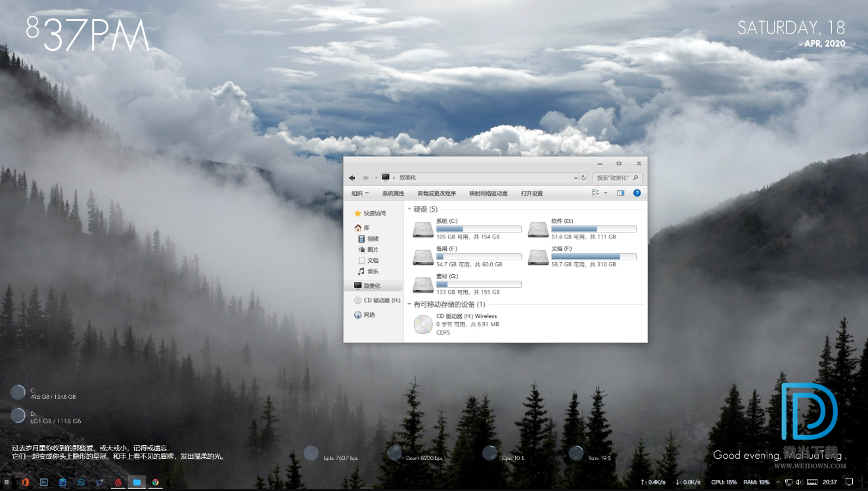This screenshot has height=491, width=868.
Task: Open the Windows Start button
Action: point(7,482)
